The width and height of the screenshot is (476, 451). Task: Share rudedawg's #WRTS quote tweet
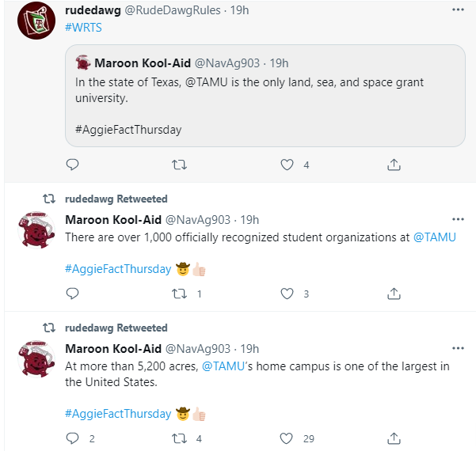(x=394, y=165)
